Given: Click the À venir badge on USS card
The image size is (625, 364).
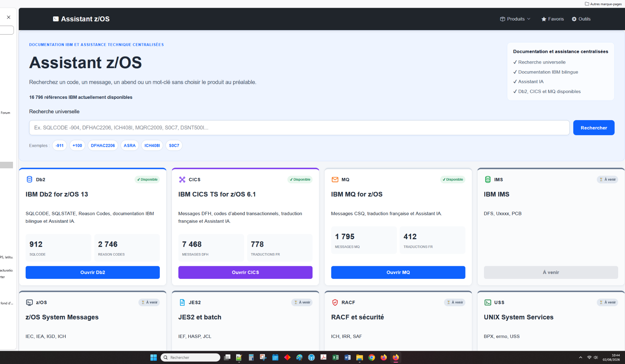Looking at the screenshot, I should pos(608,302).
